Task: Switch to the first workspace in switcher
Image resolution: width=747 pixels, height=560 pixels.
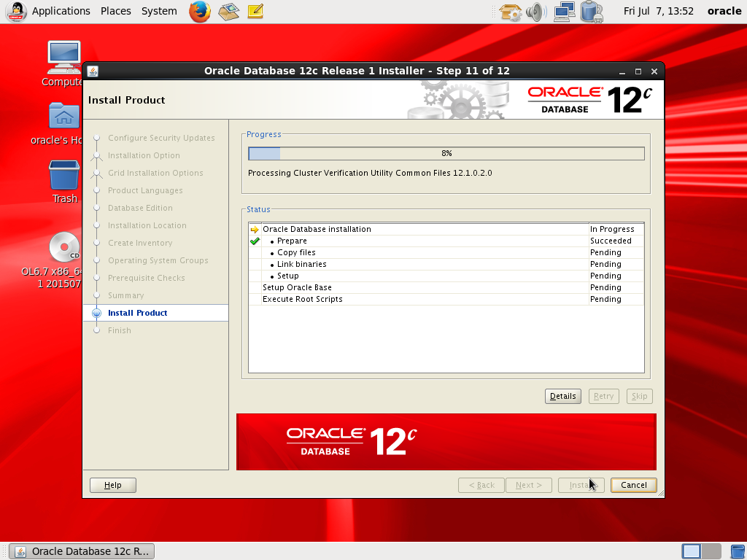Action: [692, 551]
